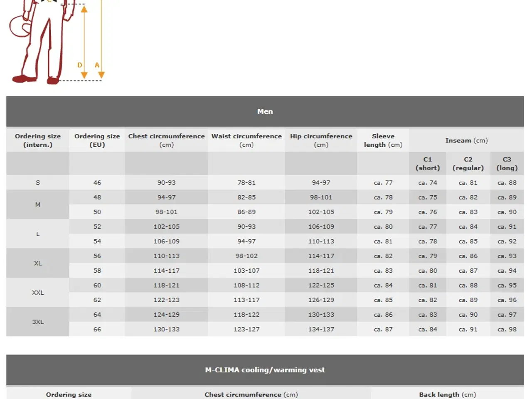Click the Back length (cm) column header

(x=447, y=394)
